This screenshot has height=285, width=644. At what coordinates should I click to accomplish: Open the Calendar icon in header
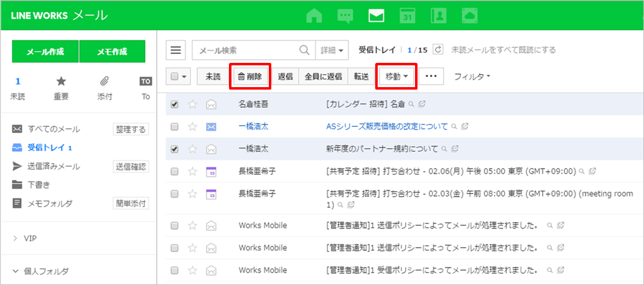pyautogui.click(x=407, y=16)
